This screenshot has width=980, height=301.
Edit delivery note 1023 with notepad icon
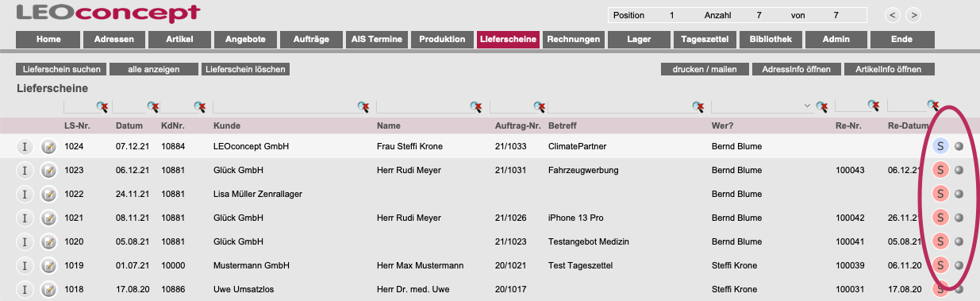49,170
